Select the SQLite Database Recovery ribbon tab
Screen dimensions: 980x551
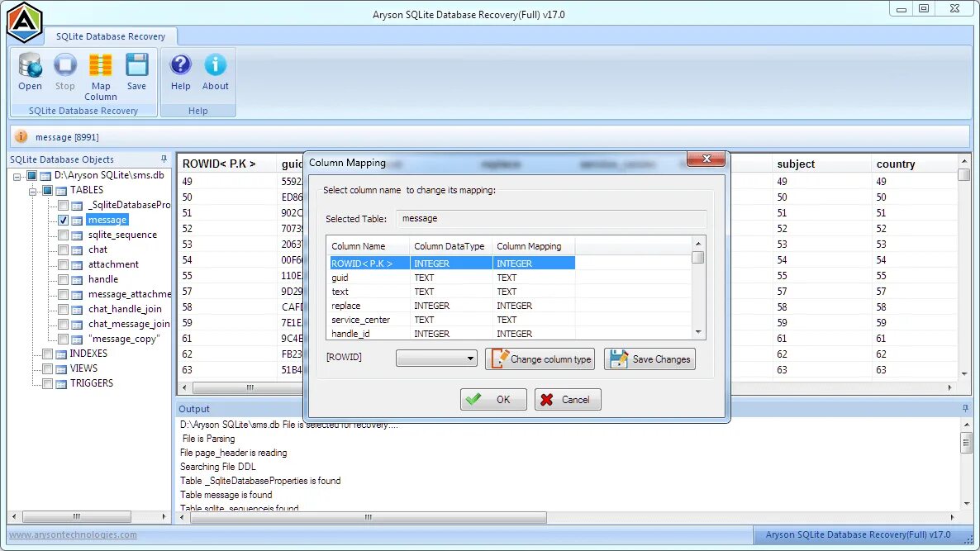point(111,36)
